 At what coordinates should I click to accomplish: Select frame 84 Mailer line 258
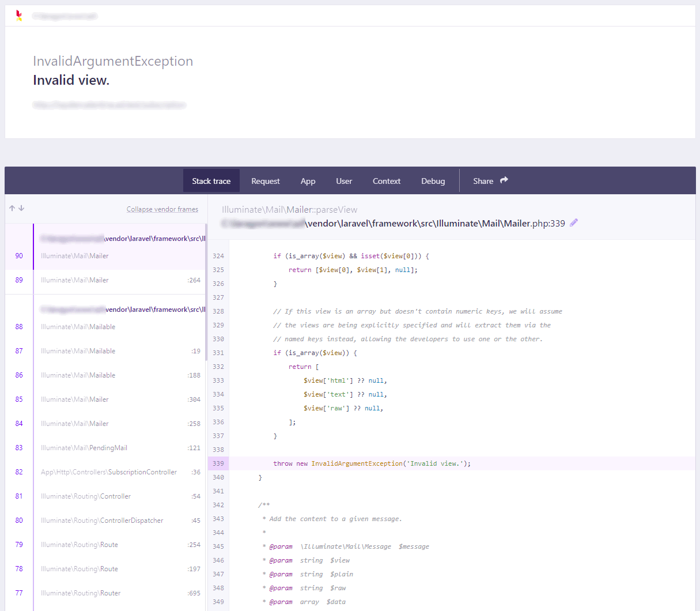[105, 424]
